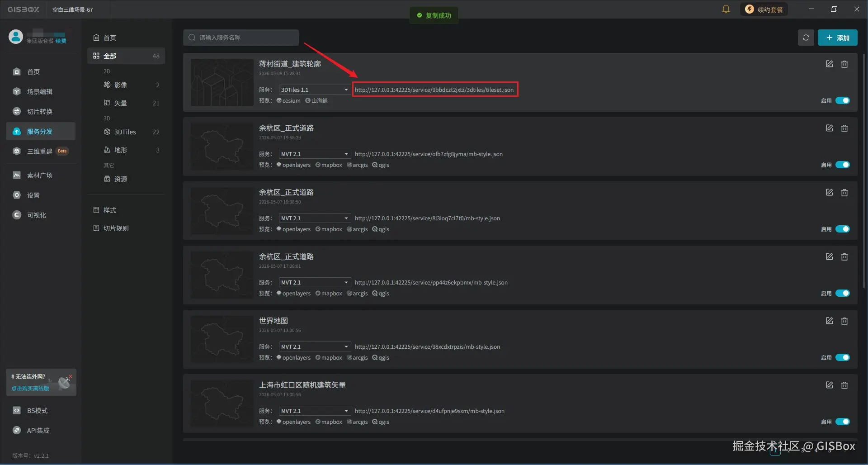
Task: Preview 蒋村街道_建筑轮廓 in 山海鲸
Action: [316, 100]
